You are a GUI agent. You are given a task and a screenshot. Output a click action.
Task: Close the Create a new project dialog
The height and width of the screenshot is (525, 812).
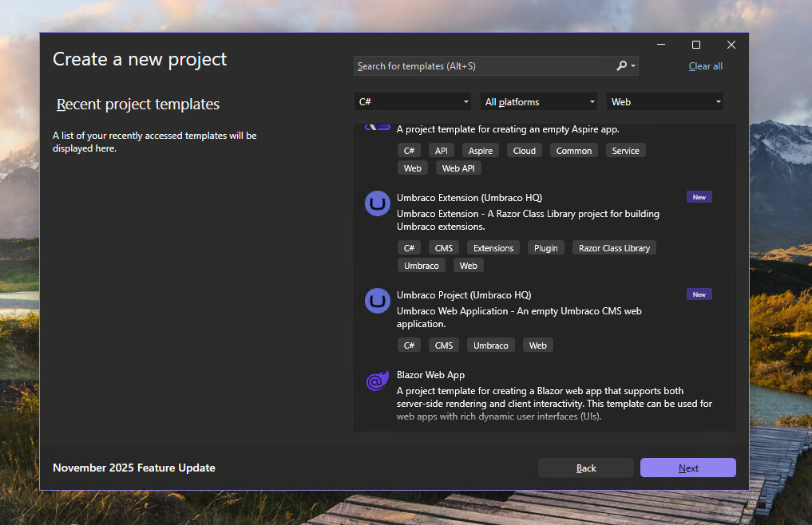click(731, 45)
